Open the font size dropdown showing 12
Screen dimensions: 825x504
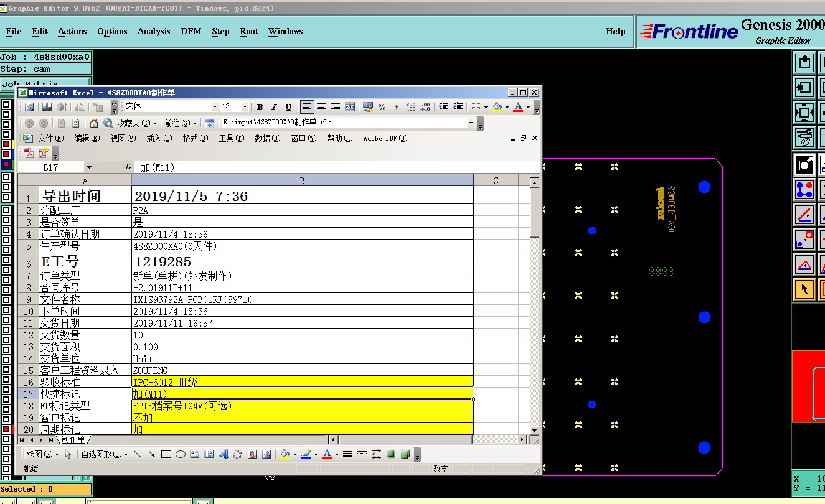pos(244,107)
